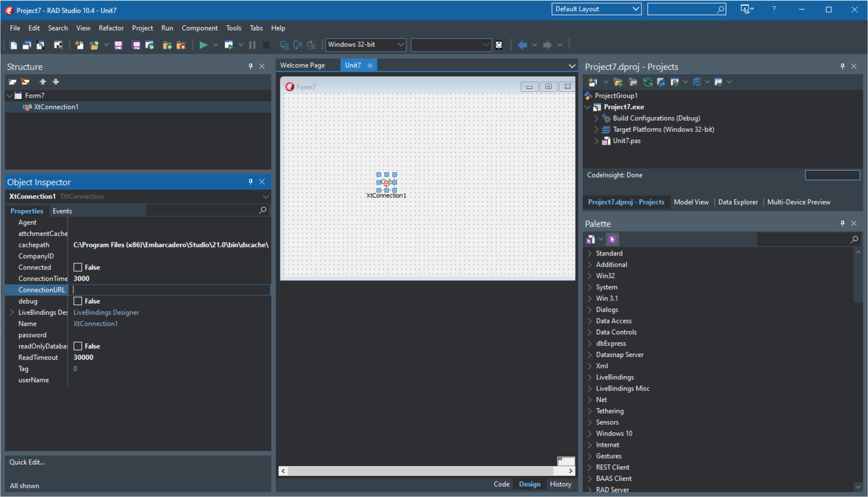The height and width of the screenshot is (497, 868).
Task: Click the single-disk Save icon
Action: [x=118, y=45]
